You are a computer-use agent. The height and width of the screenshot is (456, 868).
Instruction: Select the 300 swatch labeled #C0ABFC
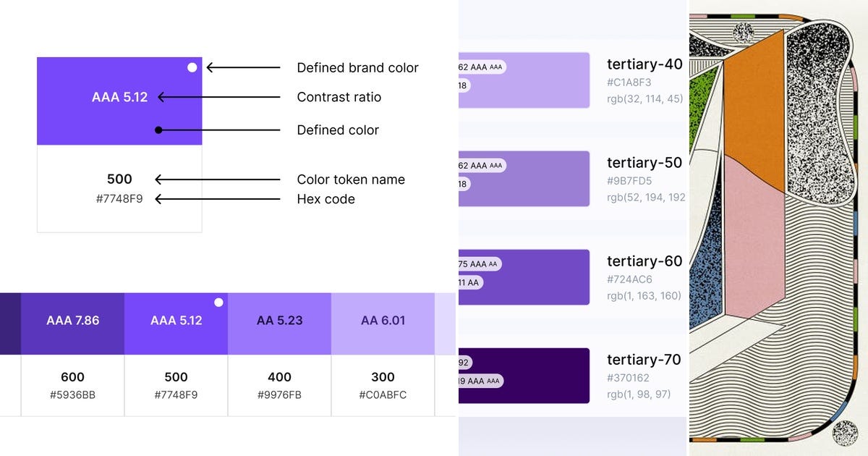coord(383,324)
